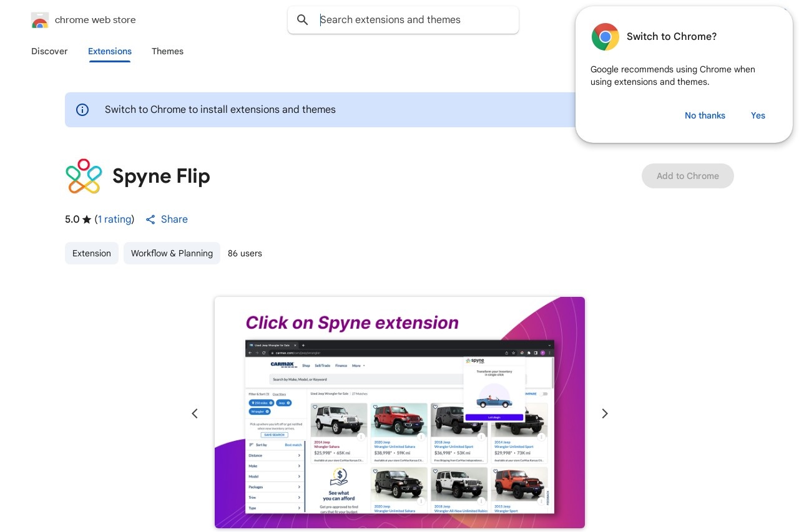Screen dimensions: 799x532
Task: Open the Discover tab
Action: (49, 51)
